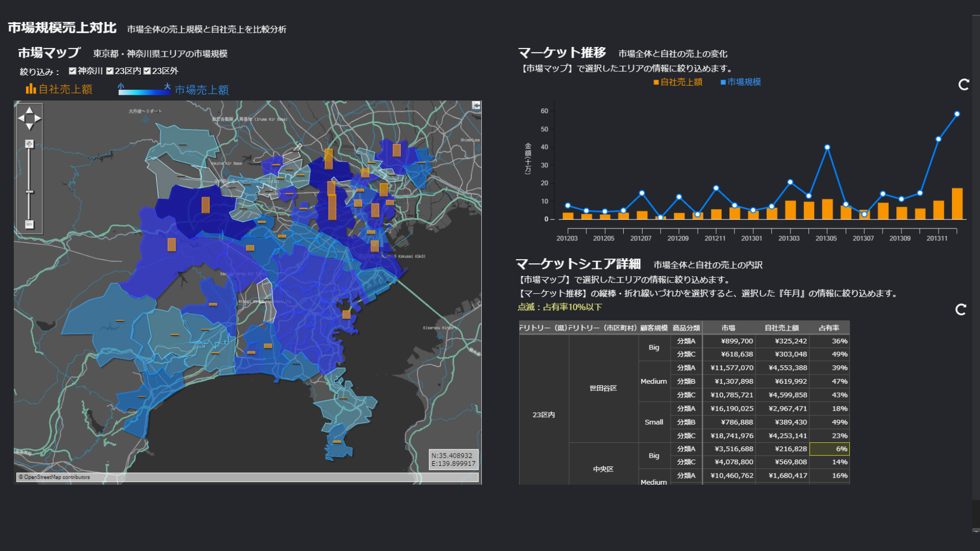Click the 市場 table column header
Viewport: 980px width, 551px height.
click(x=728, y=328)
